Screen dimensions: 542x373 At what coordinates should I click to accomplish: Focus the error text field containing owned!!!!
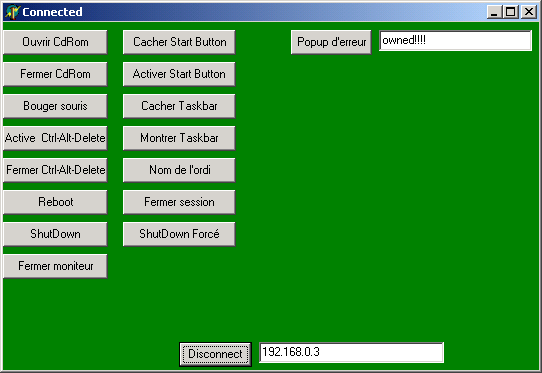point(455,41)
